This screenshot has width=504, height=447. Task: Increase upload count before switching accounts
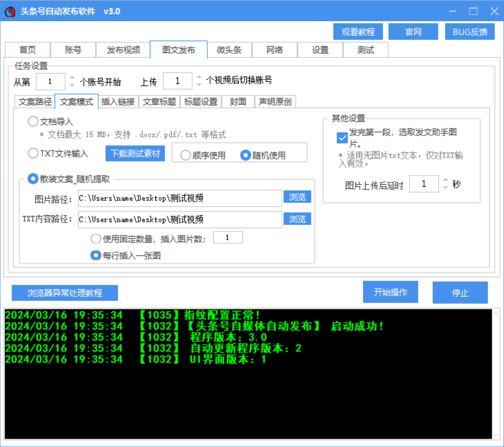(199, 77)
